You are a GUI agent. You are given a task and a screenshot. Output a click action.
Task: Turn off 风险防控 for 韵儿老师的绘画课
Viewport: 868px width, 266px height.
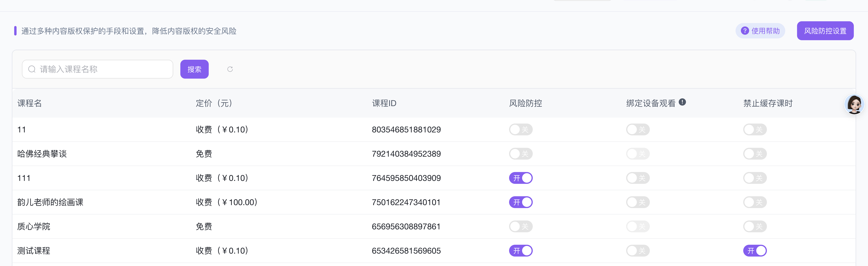point(521,202)
